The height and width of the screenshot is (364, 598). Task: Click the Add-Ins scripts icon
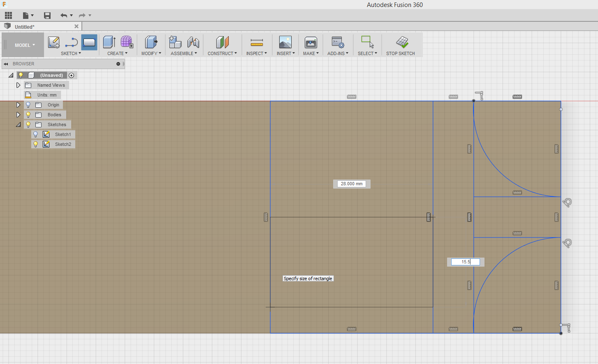point(338,42)
